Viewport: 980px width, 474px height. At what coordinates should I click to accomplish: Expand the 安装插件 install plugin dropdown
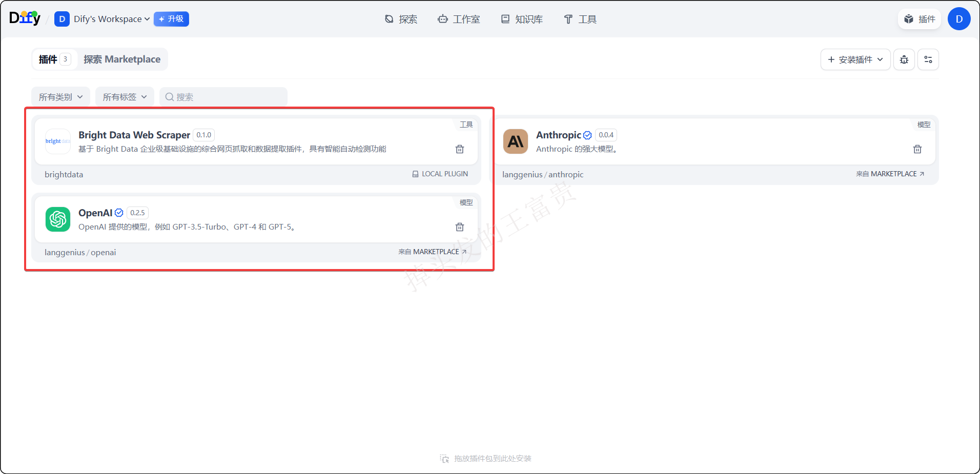[855, 59]
